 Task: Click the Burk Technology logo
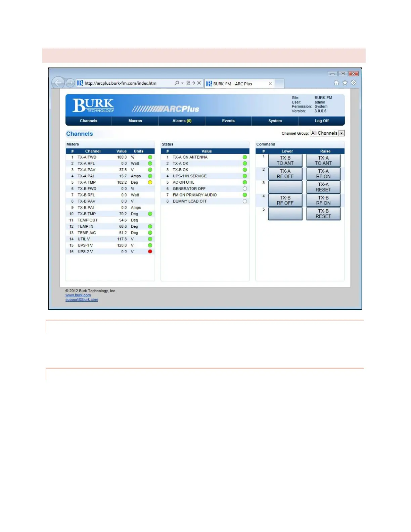[x=93, y=105]
